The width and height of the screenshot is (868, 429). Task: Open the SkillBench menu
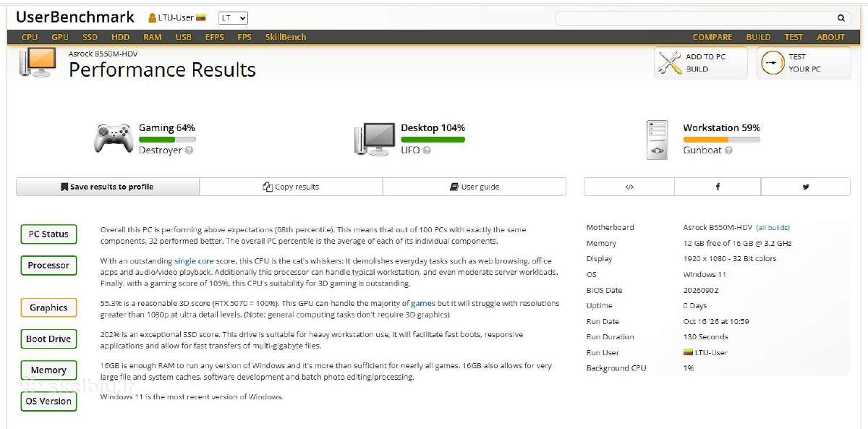(286, 37)
